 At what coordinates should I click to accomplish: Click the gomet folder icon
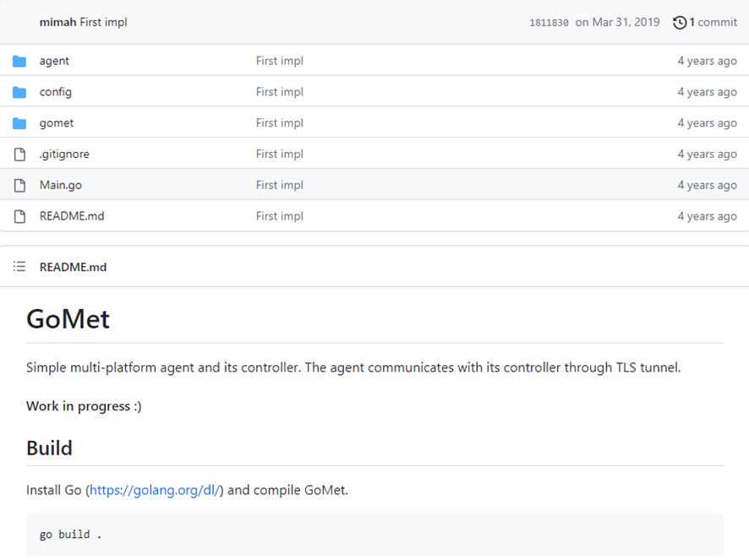click(19, 123)
